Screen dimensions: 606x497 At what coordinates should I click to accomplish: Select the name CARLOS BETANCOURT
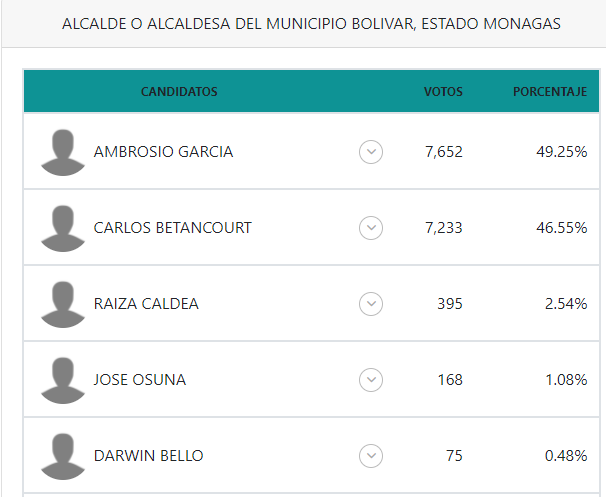pyautogui.click(x=172, y=228)
